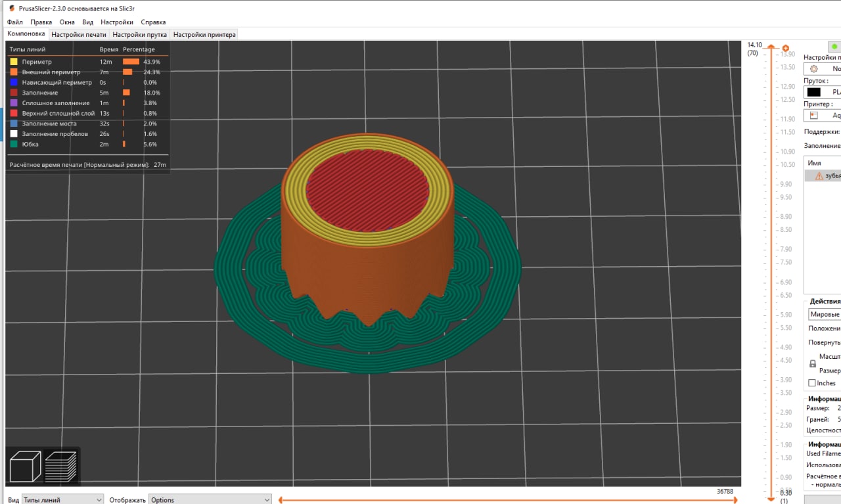The height and width of the screenshot is (504, 841).
Task: Enable the Inches checkbox
Action: click(812, 383)
